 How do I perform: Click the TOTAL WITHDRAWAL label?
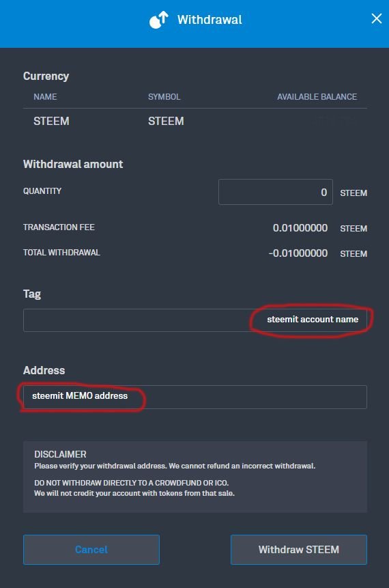tap(61, 253)
